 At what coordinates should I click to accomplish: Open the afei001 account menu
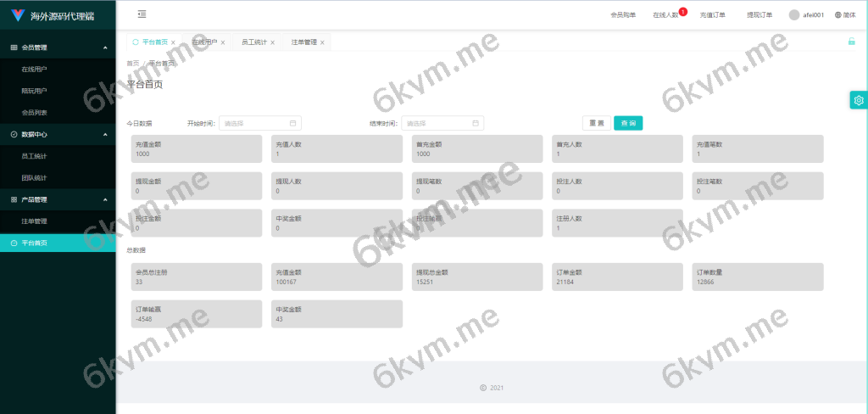[x=807, y=15]
